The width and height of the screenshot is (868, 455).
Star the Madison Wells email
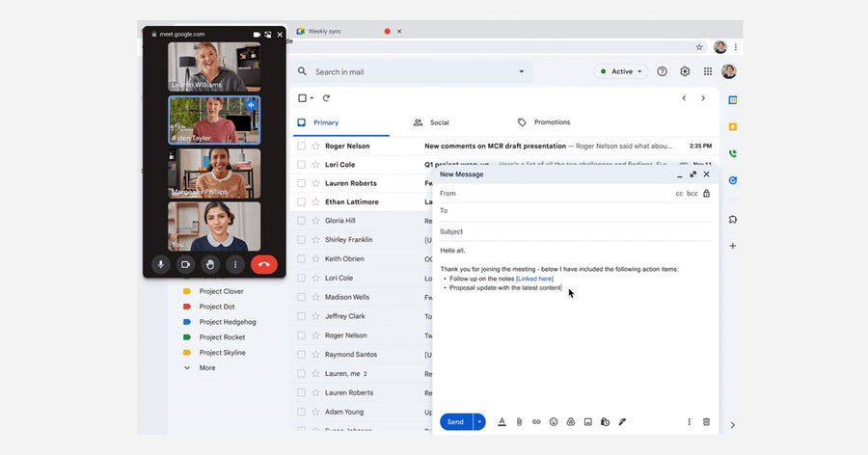pos(315,297)
